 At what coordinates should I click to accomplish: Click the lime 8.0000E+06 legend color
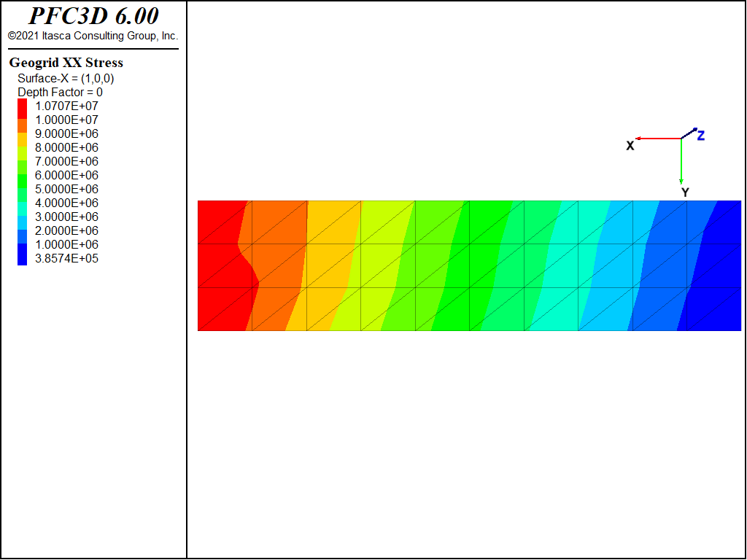[x=22, y=153]
